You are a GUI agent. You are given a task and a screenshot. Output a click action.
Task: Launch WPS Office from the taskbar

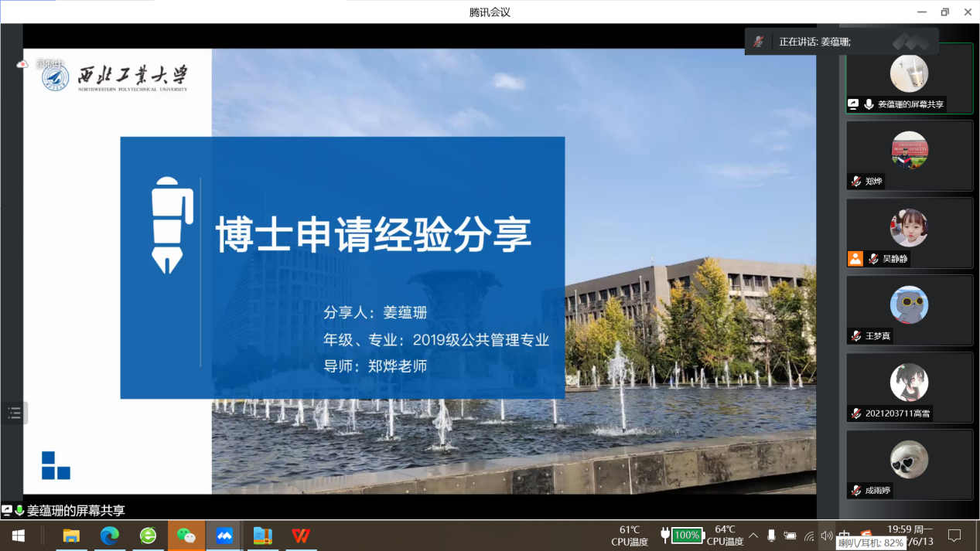pyautogui.click(x=301, y=536)
